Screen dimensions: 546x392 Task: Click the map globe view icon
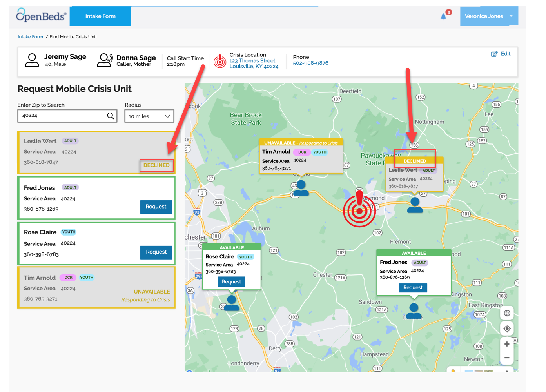coord(507,313)
